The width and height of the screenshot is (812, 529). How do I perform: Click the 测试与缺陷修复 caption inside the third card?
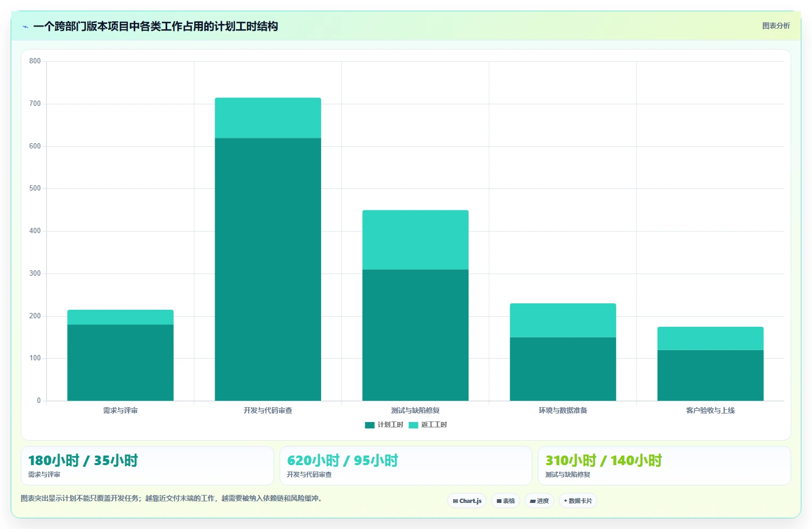tap(568, 474)
